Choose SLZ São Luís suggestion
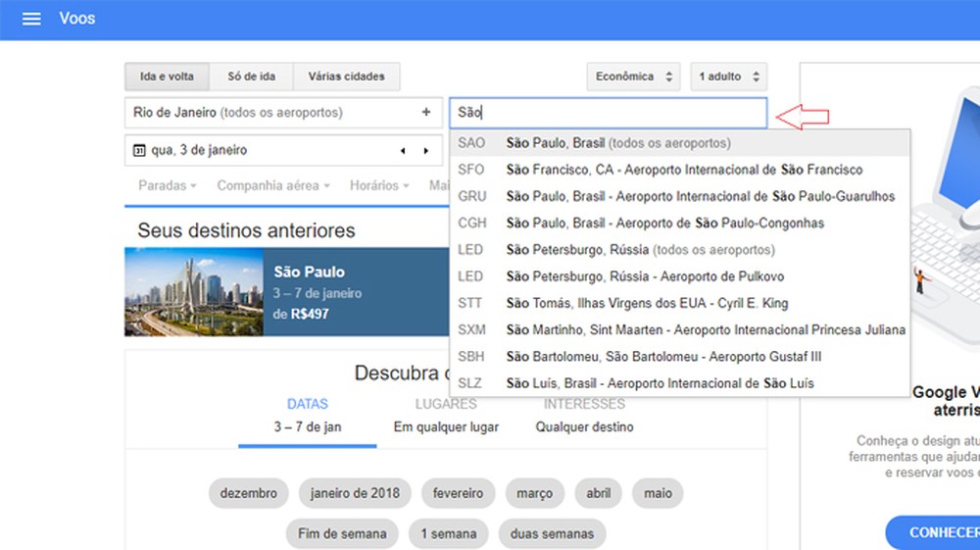This screenshot has width=980, height=550. pos(679,383)
